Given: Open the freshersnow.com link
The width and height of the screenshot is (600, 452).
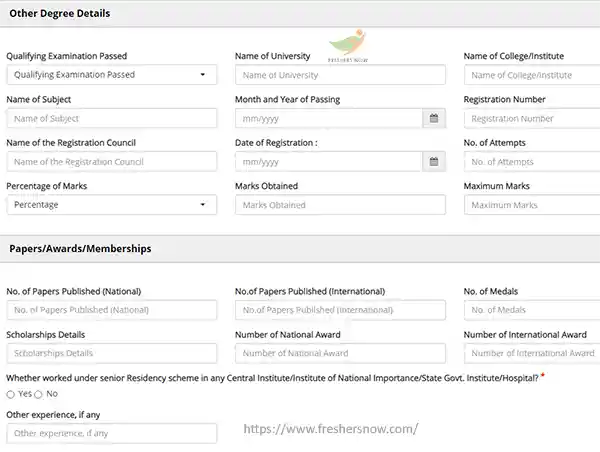Looking at the screenshot, I should pyautogui.click(x=331, y=429).
